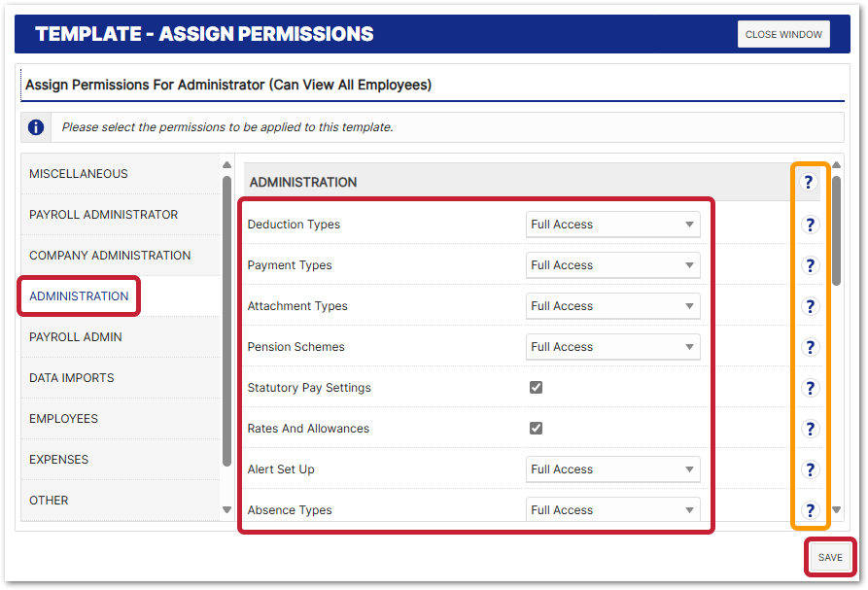Switch to the Payroll Administrator category

pos(103,215)
